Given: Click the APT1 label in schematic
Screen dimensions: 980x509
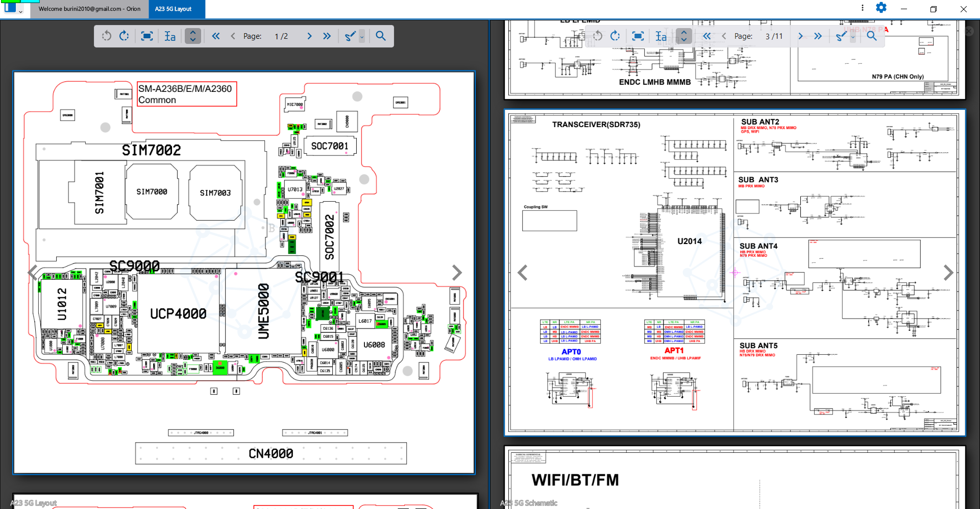Looking at the screenshot, I should (x=674, y=351).
